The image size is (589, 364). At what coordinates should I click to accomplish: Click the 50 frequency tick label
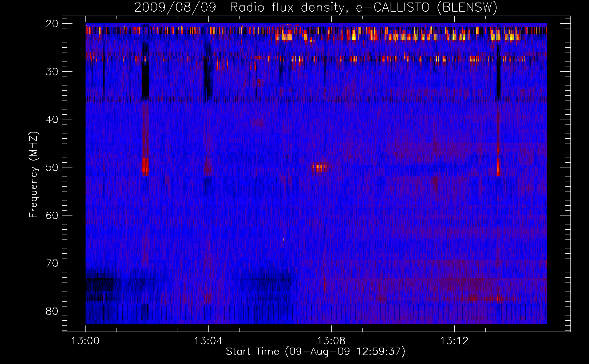pos(52,167)
